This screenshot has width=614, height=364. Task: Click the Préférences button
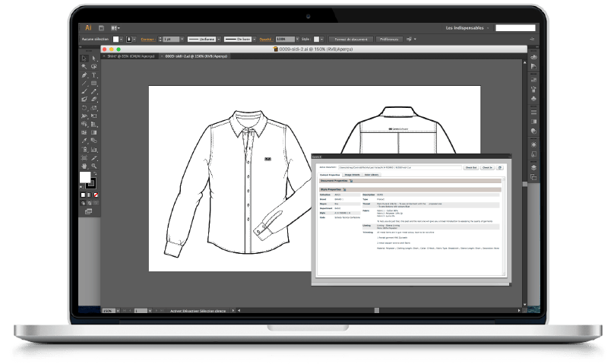pyautogui.click(x=389, y=40)
